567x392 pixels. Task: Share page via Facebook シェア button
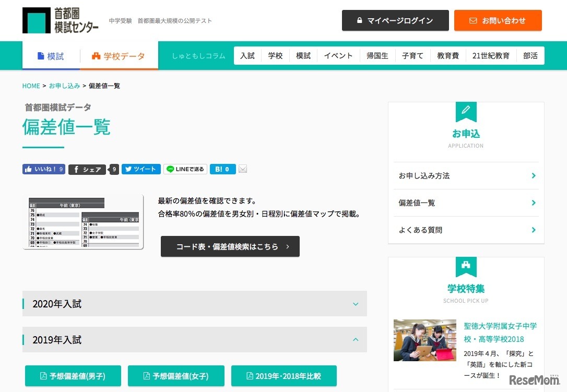pos(87,169)
